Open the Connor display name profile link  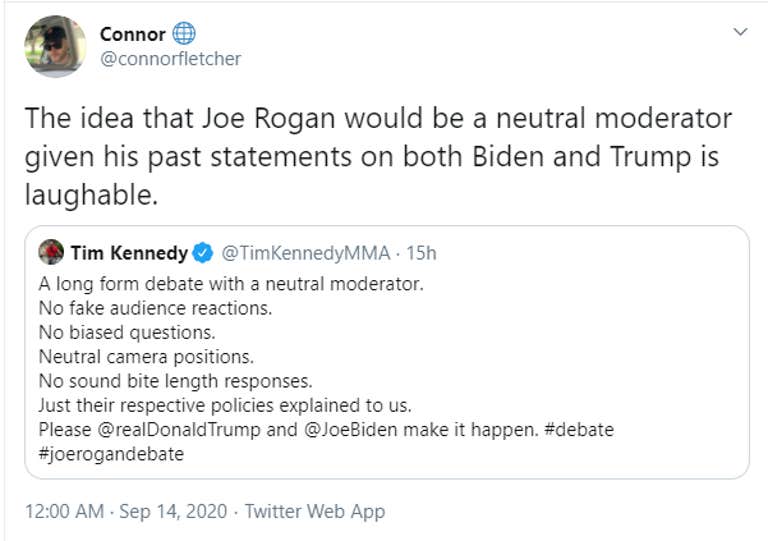coord(132,35)
